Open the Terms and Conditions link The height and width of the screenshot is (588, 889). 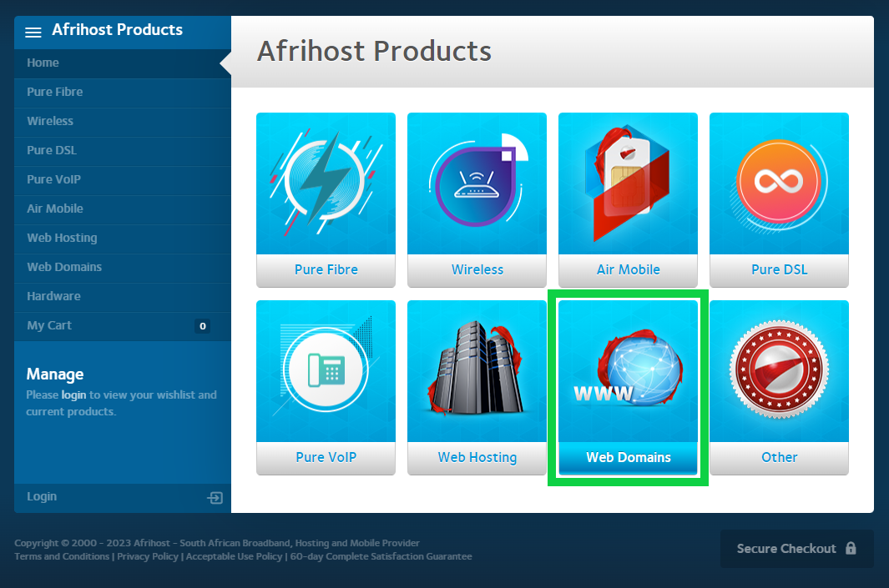click(x=62, y=556)
